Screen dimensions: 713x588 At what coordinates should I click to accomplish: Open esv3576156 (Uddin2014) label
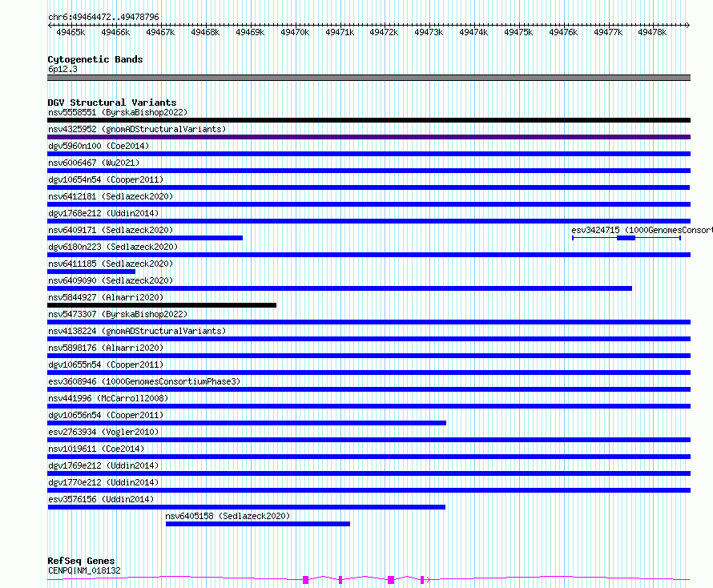point(101,499)
